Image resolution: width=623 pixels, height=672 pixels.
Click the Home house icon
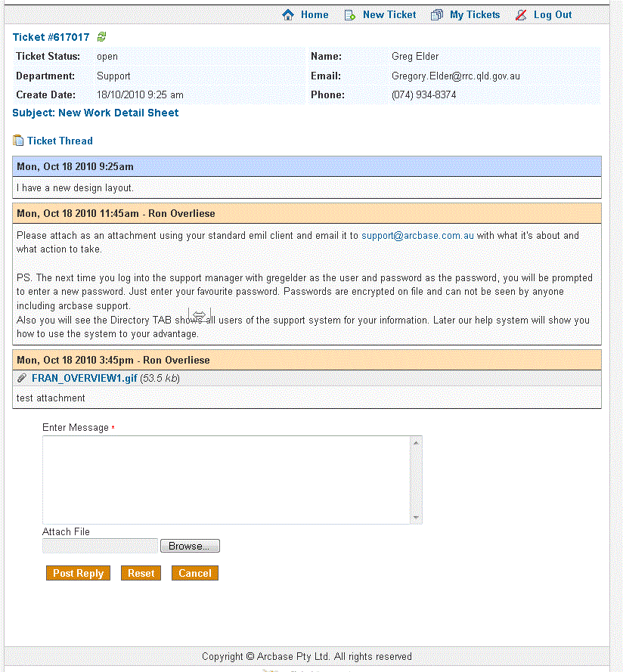point(288,15)
